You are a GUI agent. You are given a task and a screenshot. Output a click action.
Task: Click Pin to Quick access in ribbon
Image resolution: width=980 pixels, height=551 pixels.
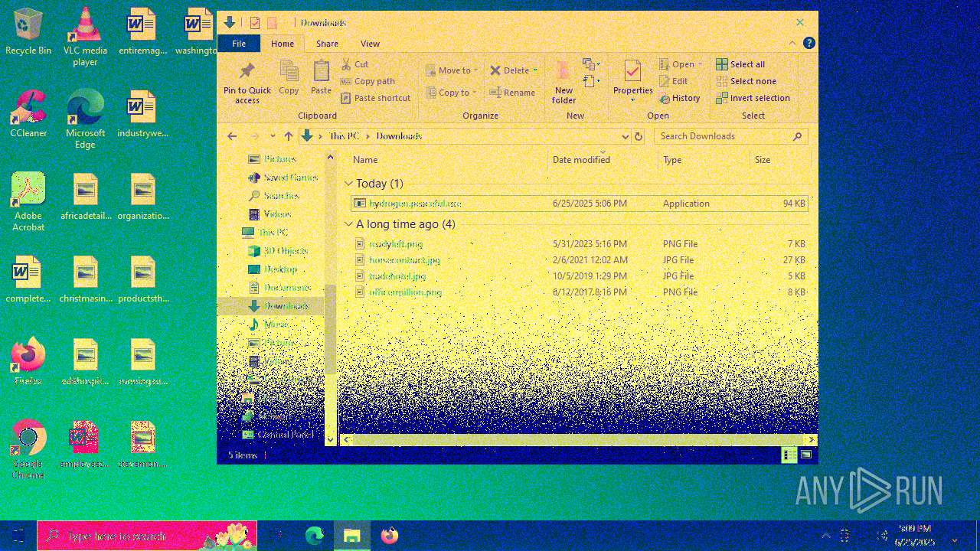[247, 83]
